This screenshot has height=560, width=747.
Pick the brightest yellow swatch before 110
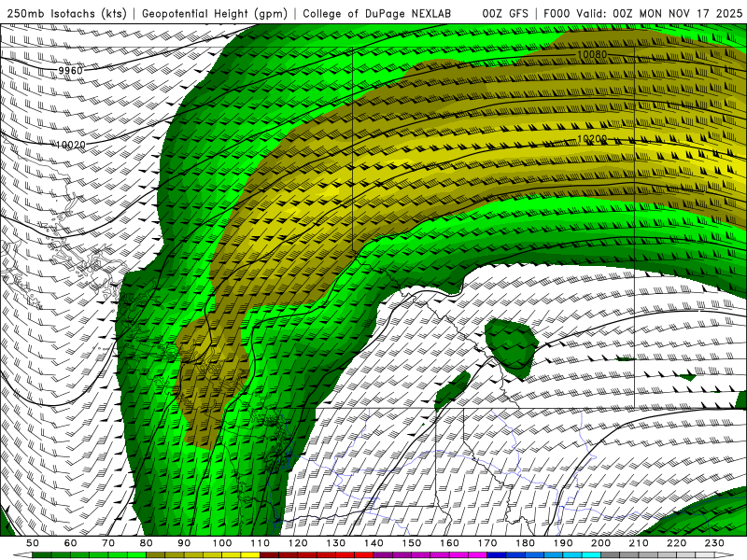point(250,555)
